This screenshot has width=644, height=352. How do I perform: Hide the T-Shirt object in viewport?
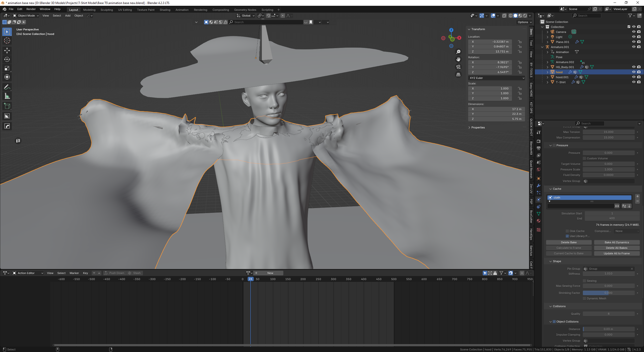coord(634,82)
